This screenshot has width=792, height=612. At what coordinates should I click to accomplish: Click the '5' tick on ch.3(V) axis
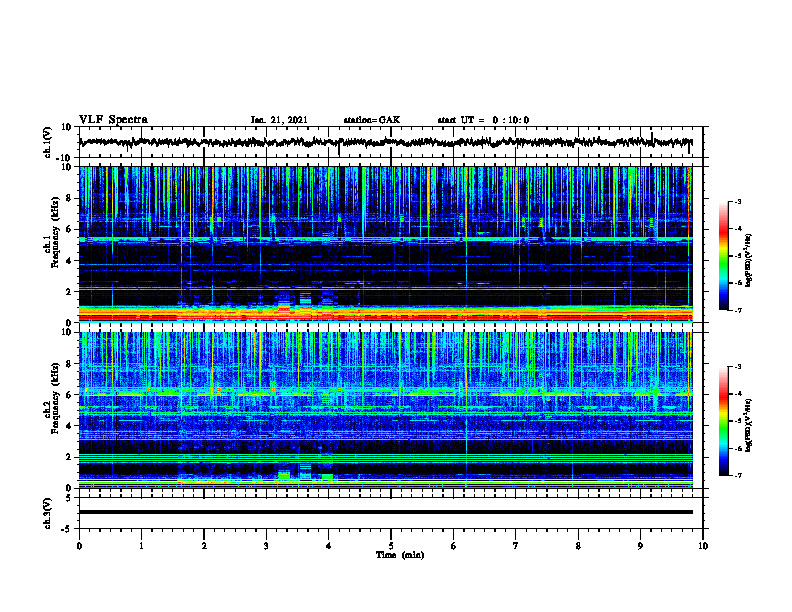click(69, 498)
